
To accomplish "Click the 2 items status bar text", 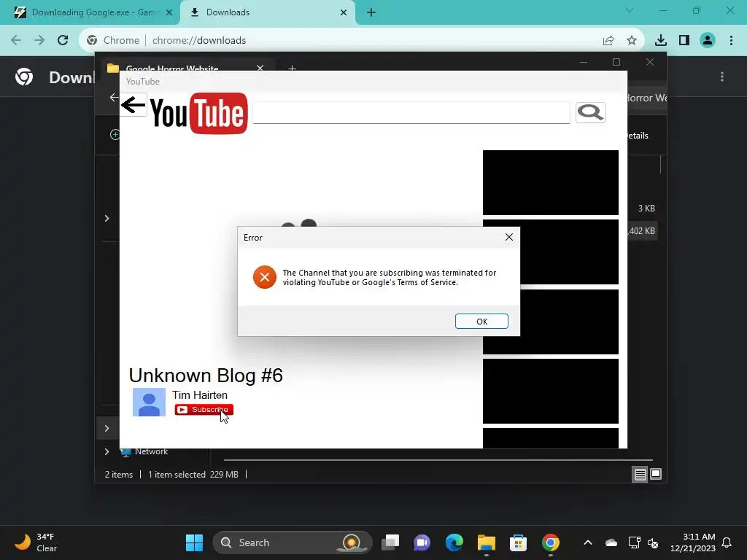I will tap(119, 474).
